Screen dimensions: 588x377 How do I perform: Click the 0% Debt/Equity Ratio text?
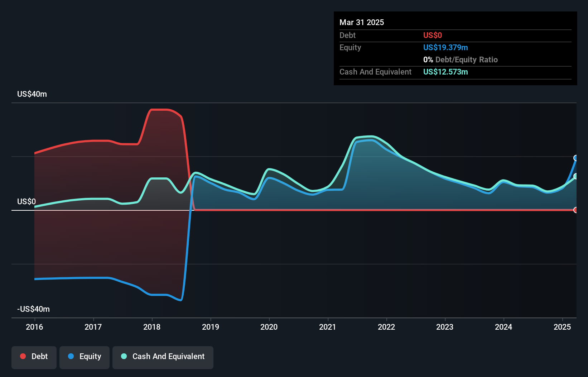(461, 60)
